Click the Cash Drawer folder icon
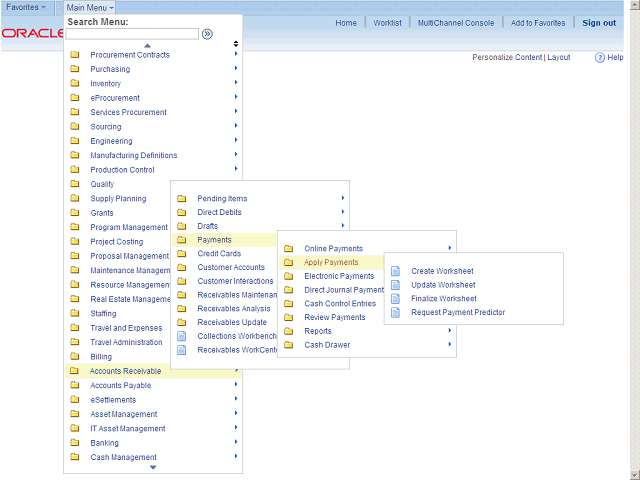Viewport: 640px width, 480px height. pyautogui.click(x=289, y=345)
